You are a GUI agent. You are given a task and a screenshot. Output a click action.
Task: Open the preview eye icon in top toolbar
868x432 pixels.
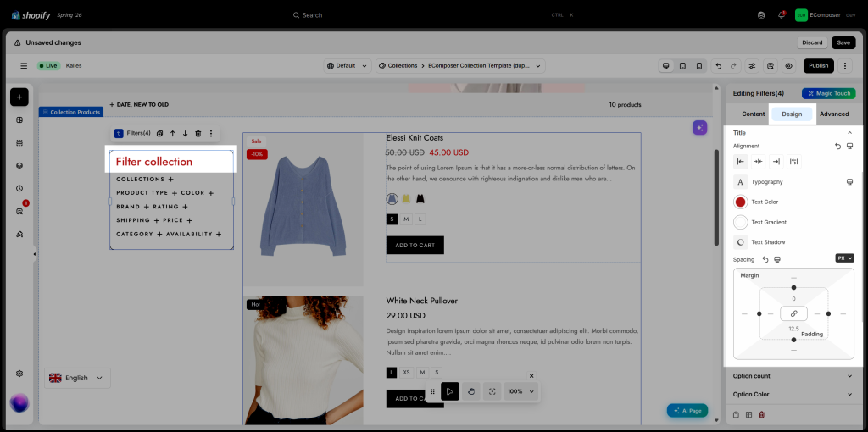(789, 66)
